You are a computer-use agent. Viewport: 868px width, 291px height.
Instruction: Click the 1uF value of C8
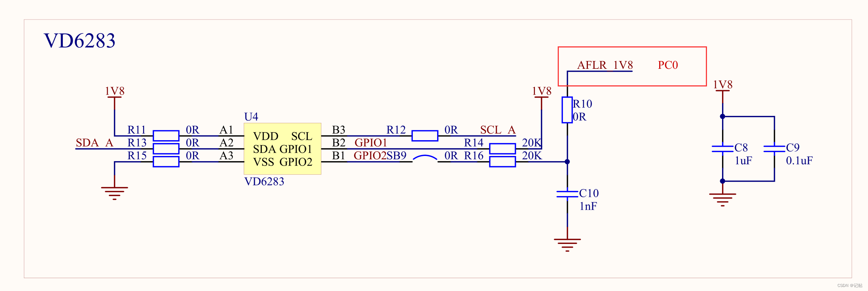tap(743, 161)
